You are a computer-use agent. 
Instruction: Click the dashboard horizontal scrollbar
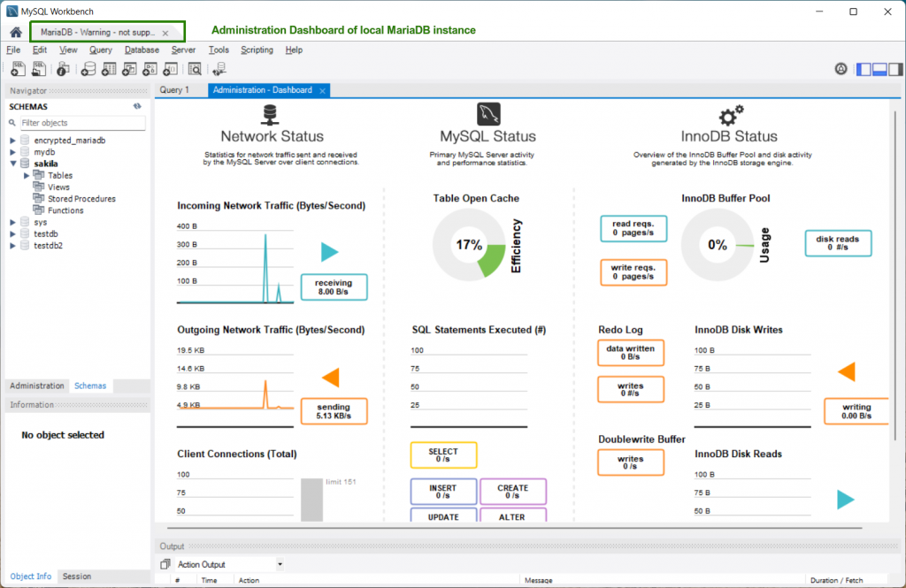(514, 527)
